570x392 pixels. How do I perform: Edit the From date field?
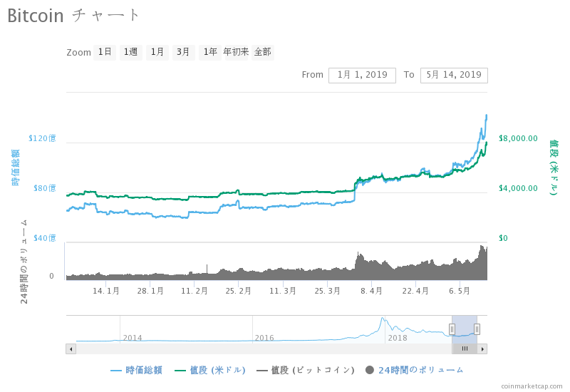[362, 76]
